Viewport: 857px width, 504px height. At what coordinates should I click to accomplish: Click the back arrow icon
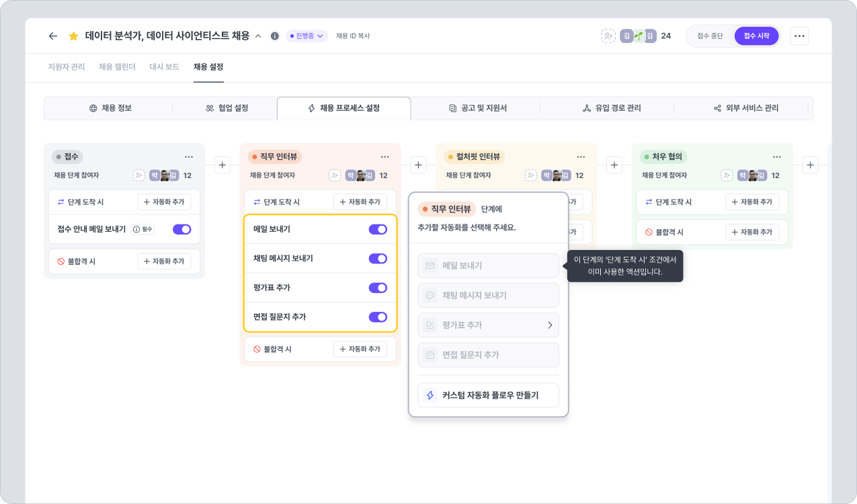point(53,36)
